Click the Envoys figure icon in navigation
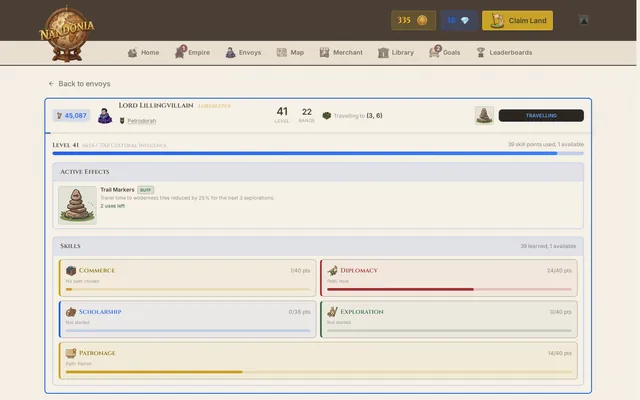This screenshot has width=640, height=400. (230, 52)
